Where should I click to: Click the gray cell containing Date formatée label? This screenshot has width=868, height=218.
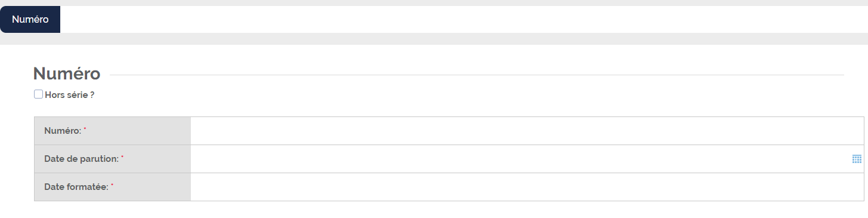point(113,187)
